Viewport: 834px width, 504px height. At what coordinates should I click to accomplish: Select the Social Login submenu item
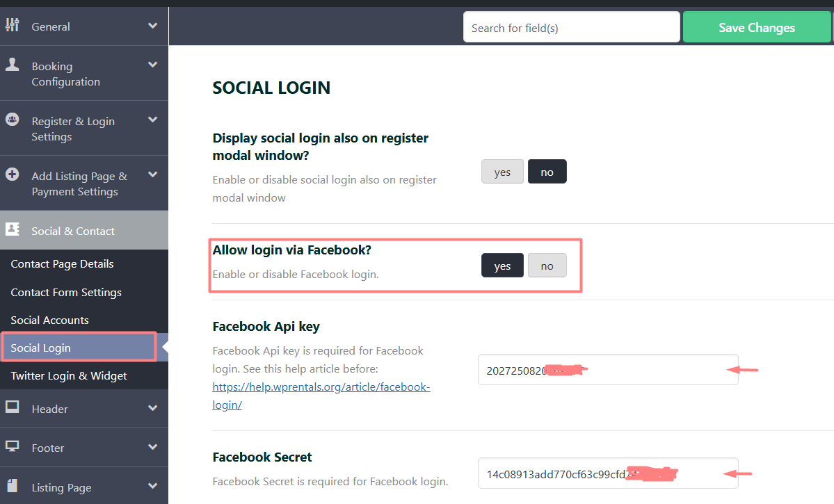[84, 348]
